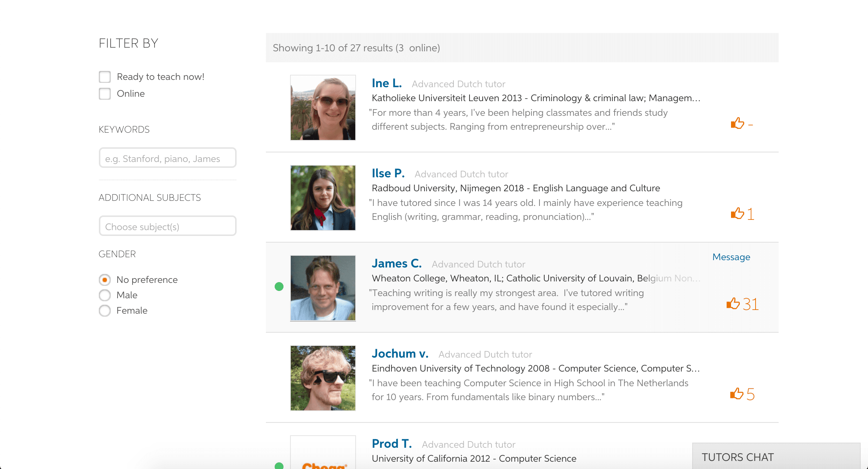Select the Female gender option
The image size is (868, 469).
point(104,310)
